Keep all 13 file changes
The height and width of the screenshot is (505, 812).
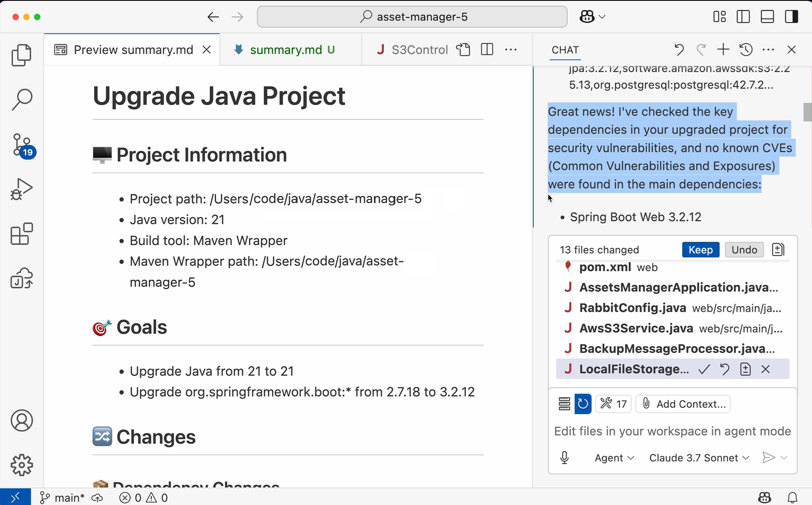point(700,249)
